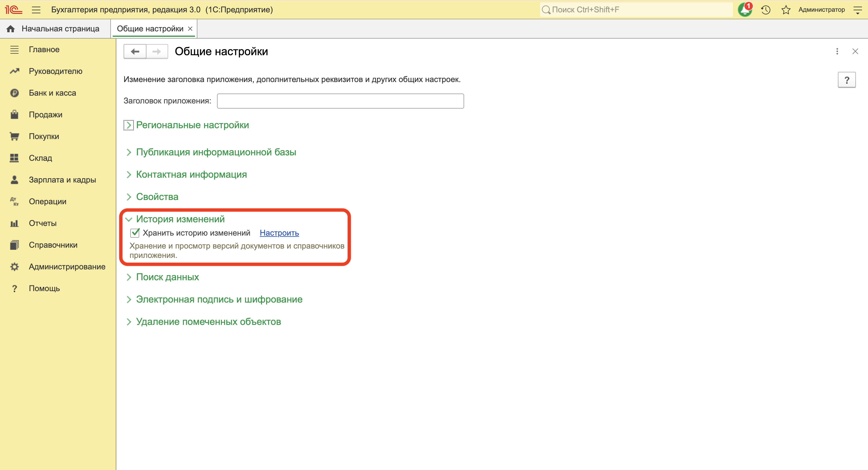The image size is (868, 470).
Task: Click the hamburger functions menu icon
Action: [x=36, y=10]
